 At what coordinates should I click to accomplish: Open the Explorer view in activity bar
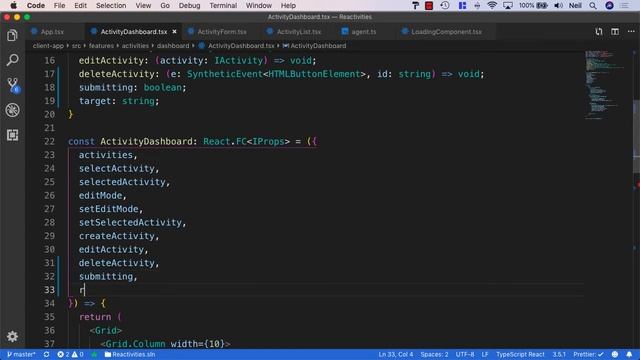click(x=12, y=36)
